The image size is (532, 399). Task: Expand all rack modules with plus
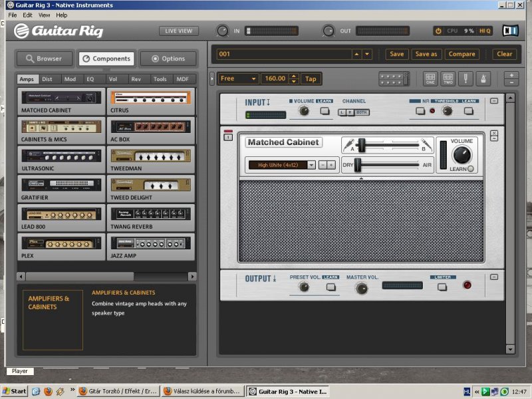(511, 75)
